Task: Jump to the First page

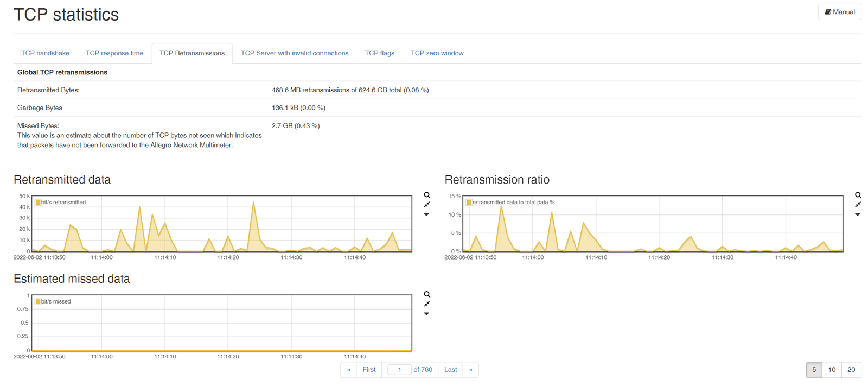Action: click(x=369, y=370)
